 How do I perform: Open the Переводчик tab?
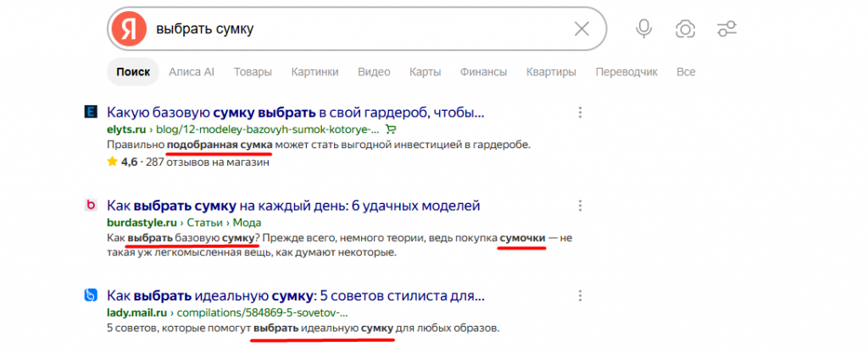click(x=626, y=72)
